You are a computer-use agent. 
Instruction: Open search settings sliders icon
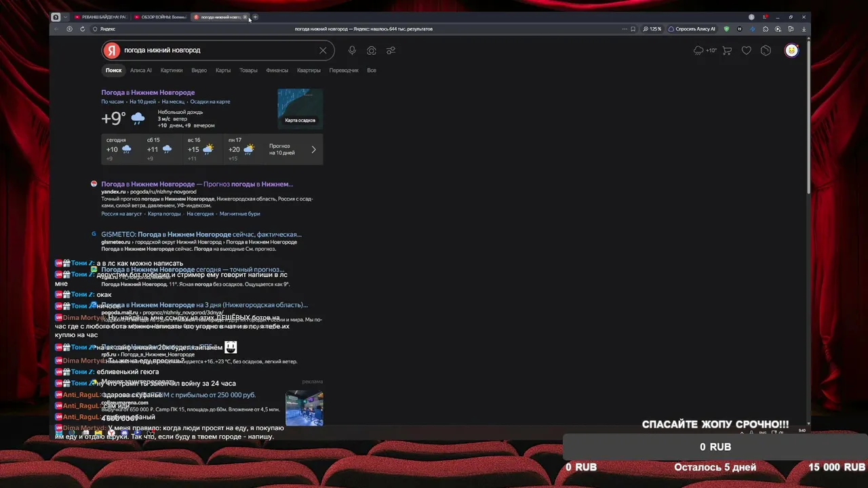391,50
